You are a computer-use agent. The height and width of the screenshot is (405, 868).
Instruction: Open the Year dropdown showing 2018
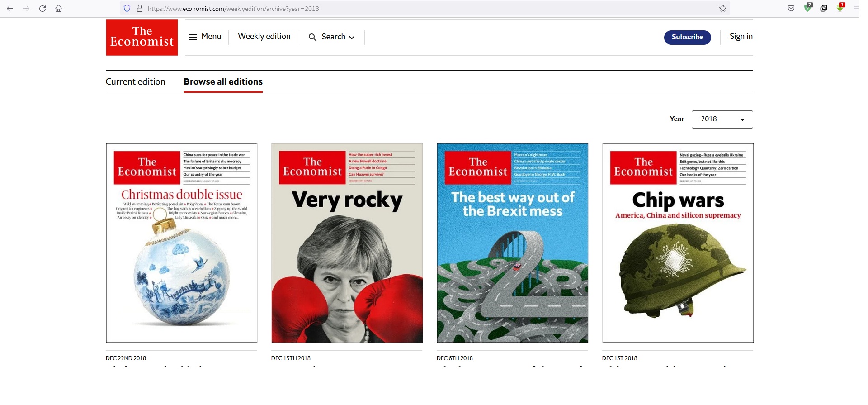[x=722, y=119]
